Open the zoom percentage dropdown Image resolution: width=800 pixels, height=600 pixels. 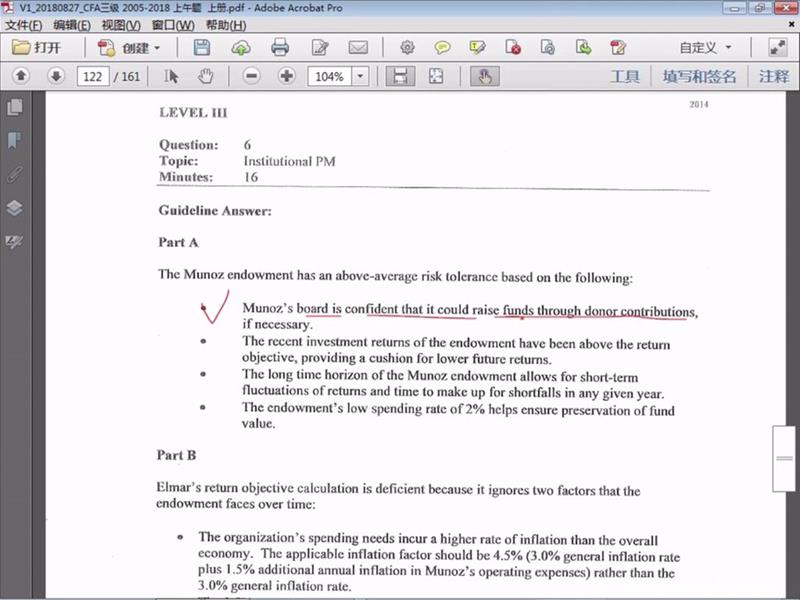click(x=360, y=76)
